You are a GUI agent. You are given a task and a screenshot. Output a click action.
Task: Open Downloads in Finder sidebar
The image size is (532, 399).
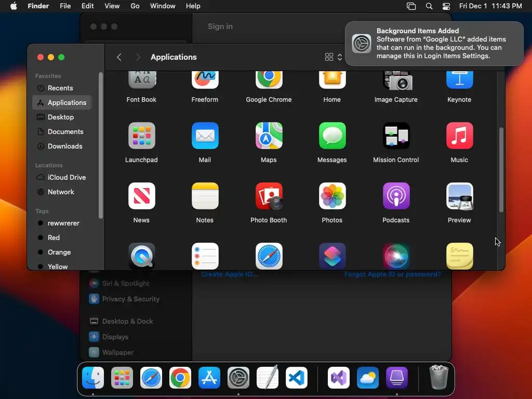coord(62,146)
